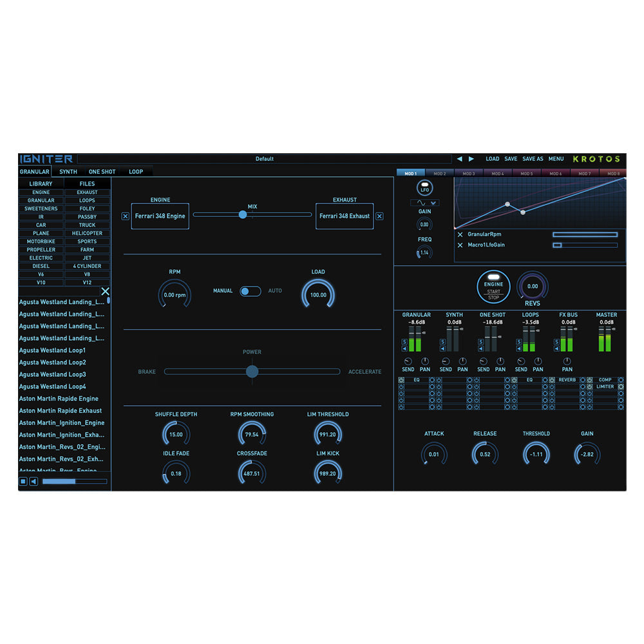
Task: Open the LFO waveform shape dropdown
Action: point(433,203)
